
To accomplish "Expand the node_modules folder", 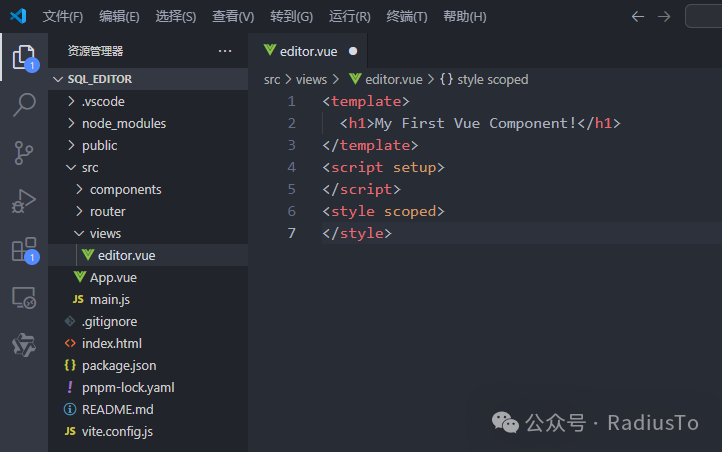I will coord(124,123).
